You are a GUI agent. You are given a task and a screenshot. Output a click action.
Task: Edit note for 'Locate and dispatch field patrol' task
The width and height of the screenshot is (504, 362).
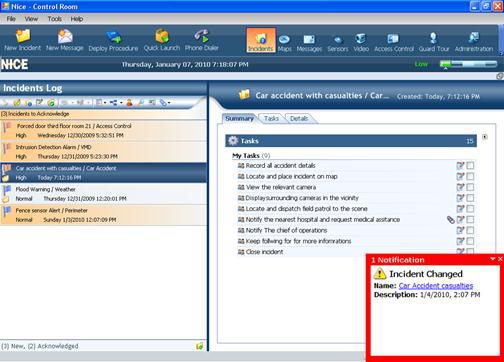pyautogui.click(x=460, y=209)
